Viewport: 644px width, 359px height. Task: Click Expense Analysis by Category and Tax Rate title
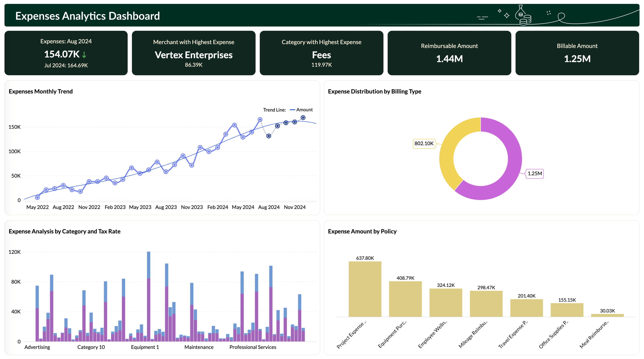tap(65, 231)
